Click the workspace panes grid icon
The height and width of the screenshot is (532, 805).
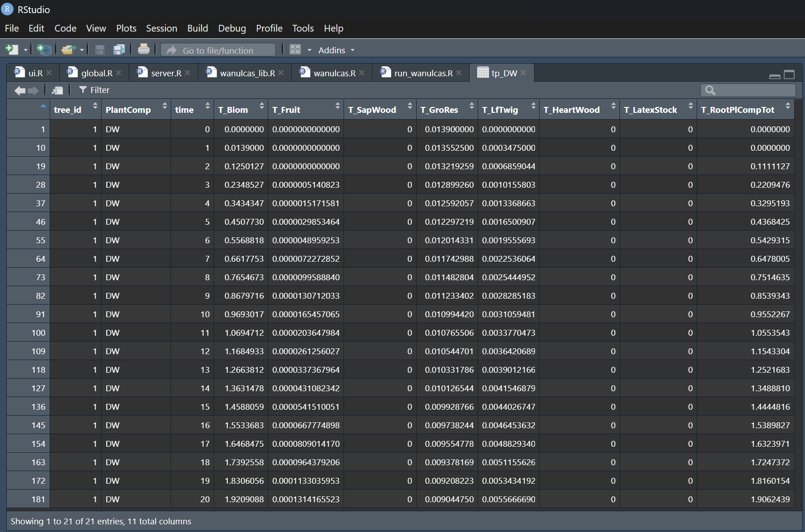(295, 50)
